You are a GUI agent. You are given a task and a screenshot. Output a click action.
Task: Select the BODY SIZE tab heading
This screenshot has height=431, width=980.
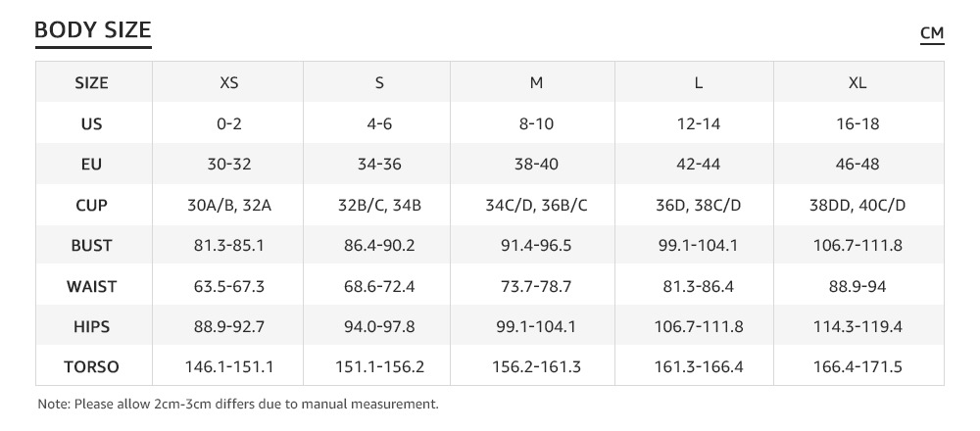point(93,31)
